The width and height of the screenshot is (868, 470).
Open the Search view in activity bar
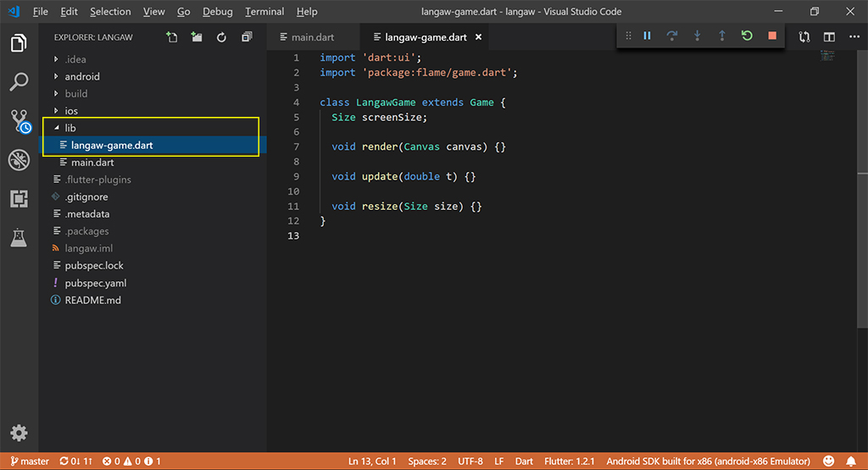click(x=19, y=82)
